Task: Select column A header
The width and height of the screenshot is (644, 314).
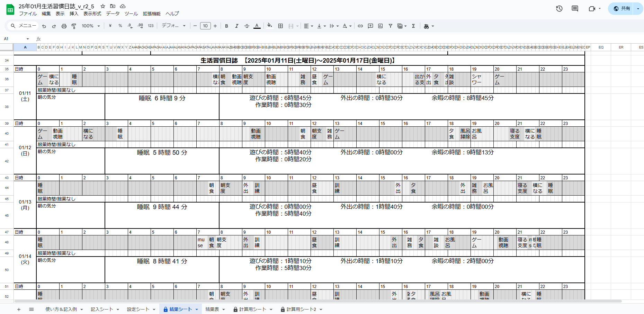Action: click(x=25, y=47)
